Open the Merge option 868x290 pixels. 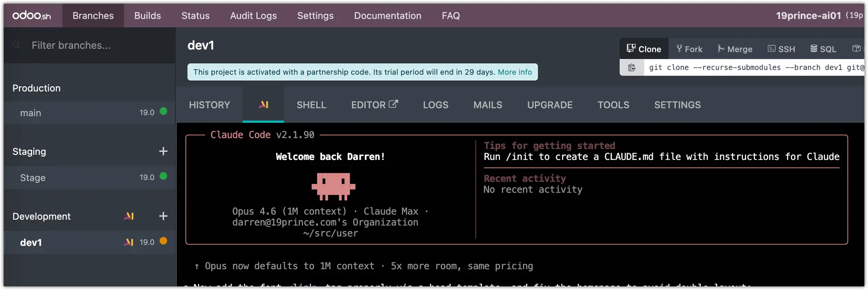tap(735, 49)
